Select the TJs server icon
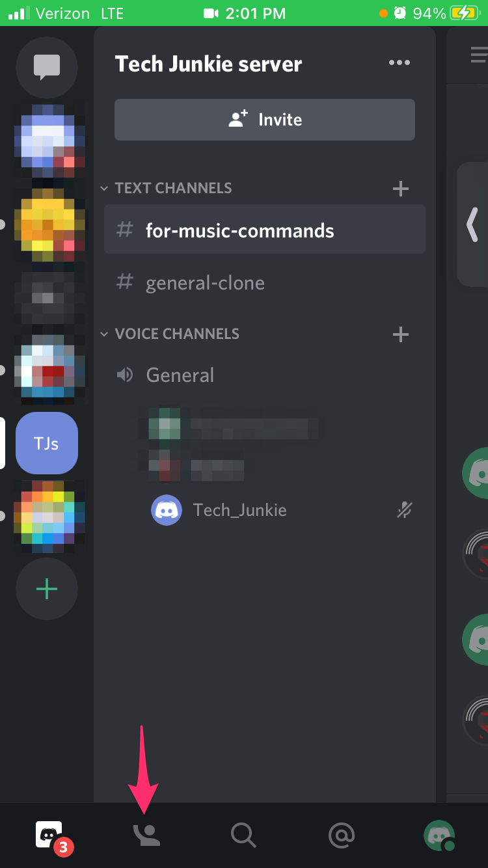This screenshot has height=868, width=488. click(x=47, y=443)
